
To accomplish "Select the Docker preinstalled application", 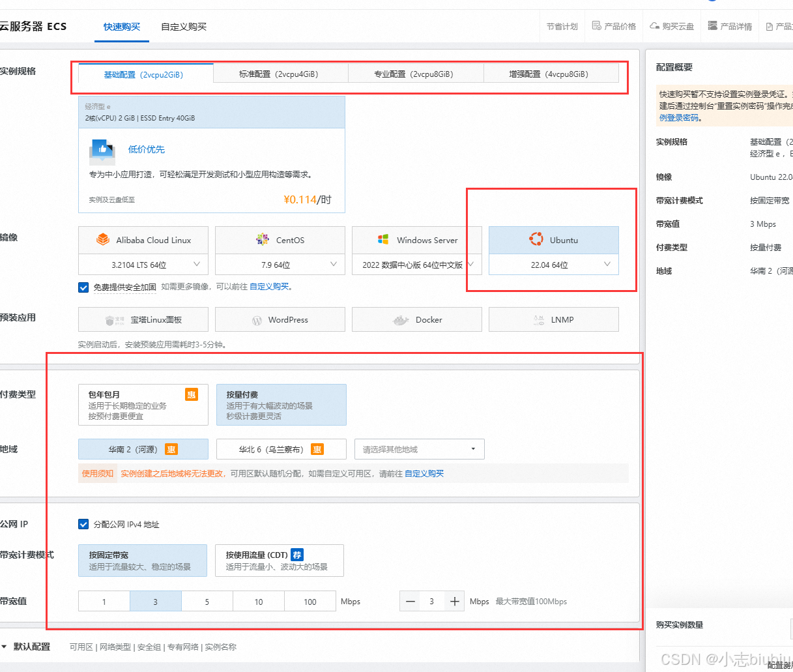I will click(417, 320).
